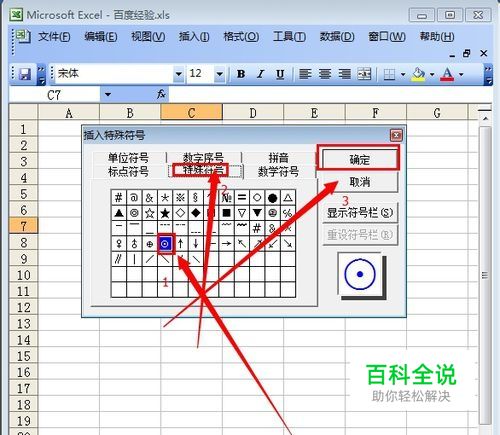Click the 显示符号栏(S) button
This screenshot has width=500, height=435.
click(360, 213)
